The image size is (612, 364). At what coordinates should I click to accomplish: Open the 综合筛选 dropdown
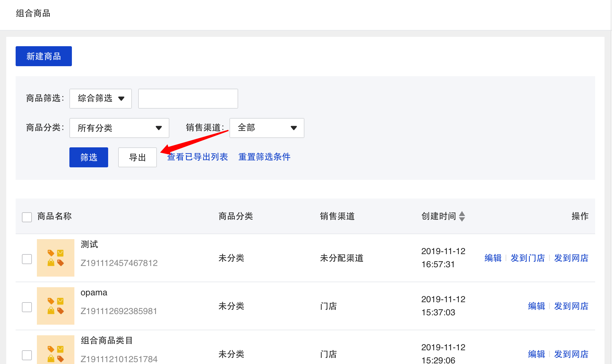tap(101, 99)
